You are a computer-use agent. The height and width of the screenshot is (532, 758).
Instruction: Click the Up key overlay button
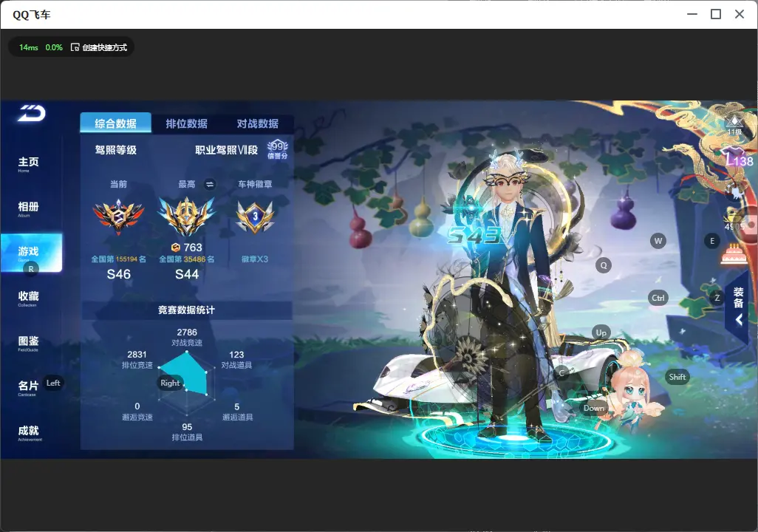coord(601,332)
